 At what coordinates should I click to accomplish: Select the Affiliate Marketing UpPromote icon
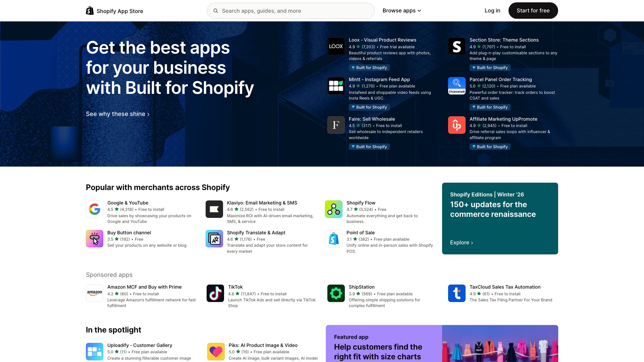pos(457,125)
